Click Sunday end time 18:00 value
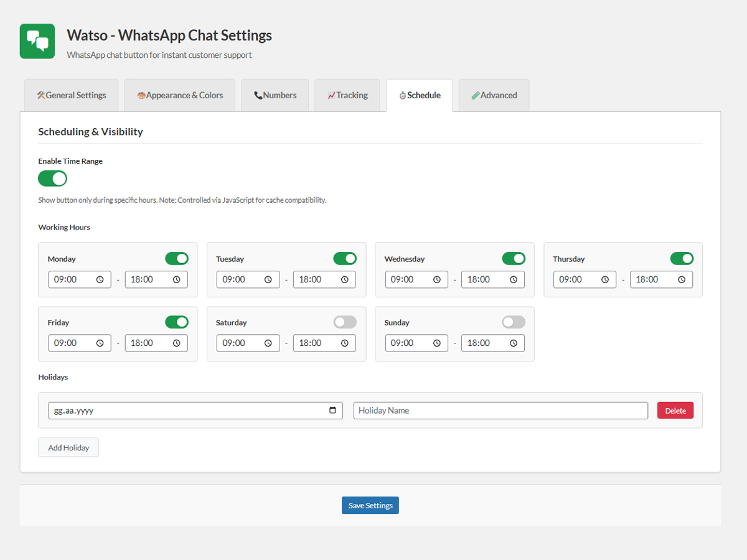Viewport: 747px width, 560px height. pyautogui.click(x=478, y=343)
